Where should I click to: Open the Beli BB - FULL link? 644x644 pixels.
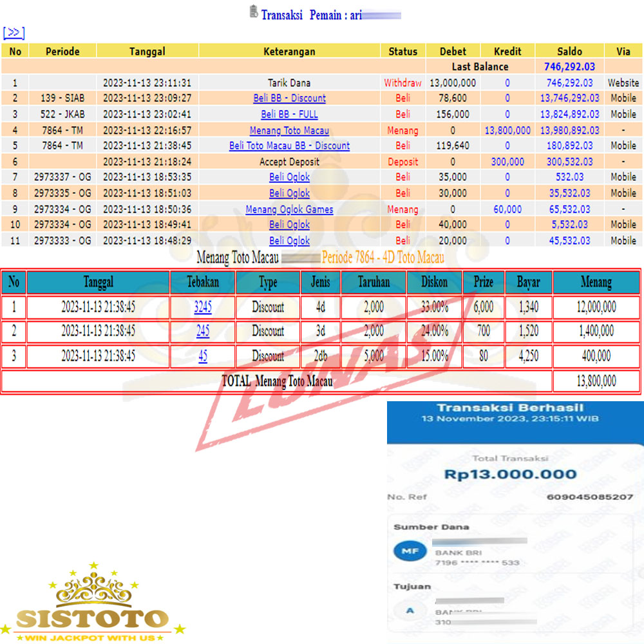tap(289, 114)
